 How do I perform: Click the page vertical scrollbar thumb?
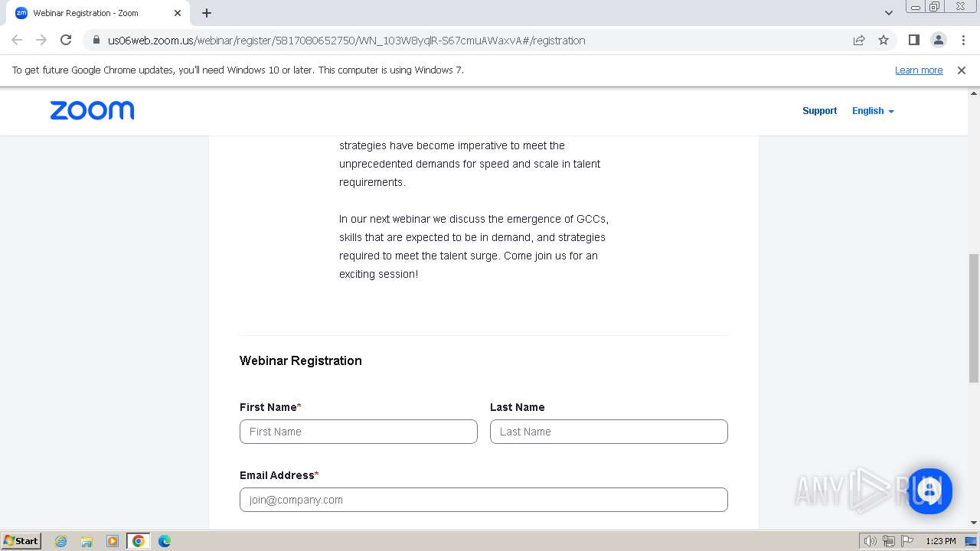point(974,318)
